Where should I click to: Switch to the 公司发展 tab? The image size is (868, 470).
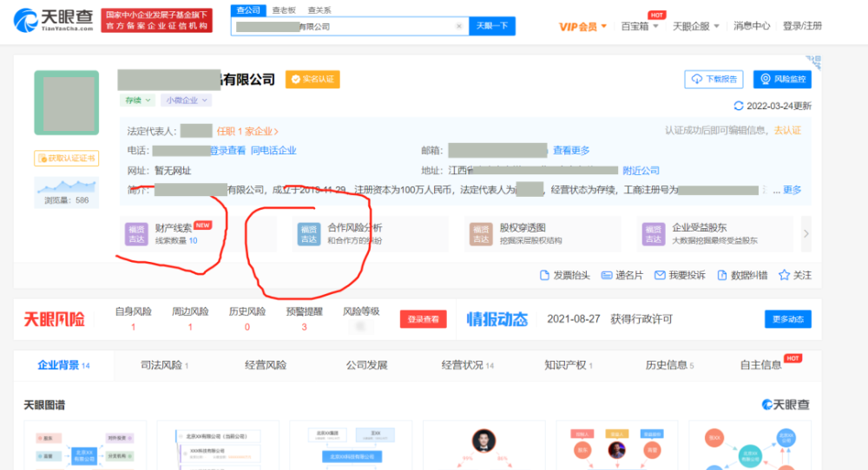point(366,365)
